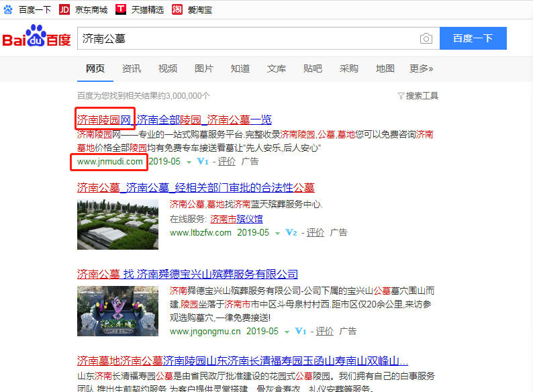The image size is (533, 392).
Task: Click the 百度为您找到相关结果约3,000,000个 text
Action: pyautogui.click(x=144, y=96)
